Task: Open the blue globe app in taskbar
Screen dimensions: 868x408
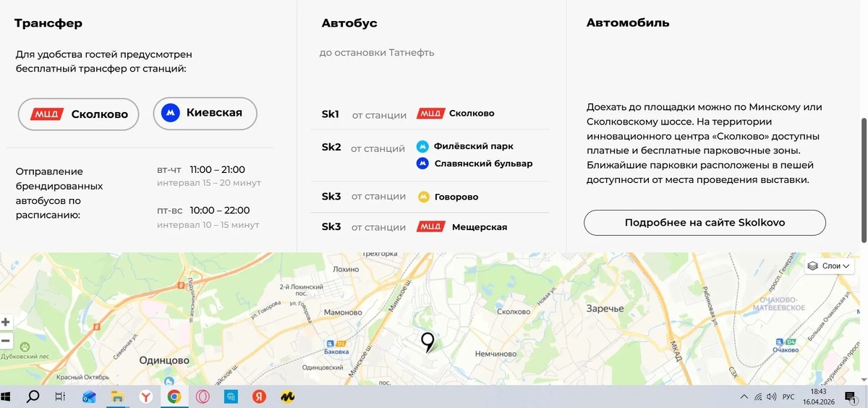Action: pos(231,397)
